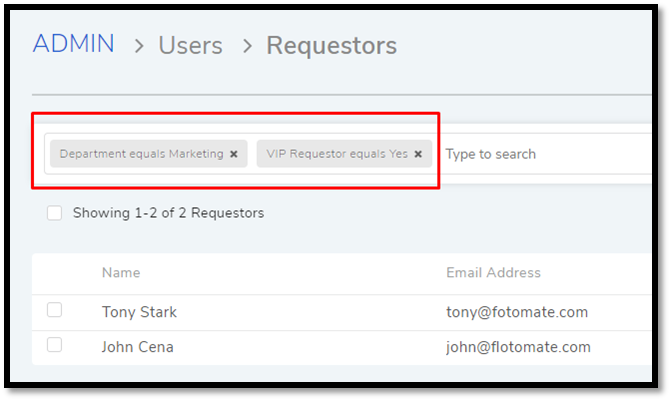Screen dimensions: 671x401
Task: Click the Showing 1-2 of 2 Requestors label
Action: (168, 213)
